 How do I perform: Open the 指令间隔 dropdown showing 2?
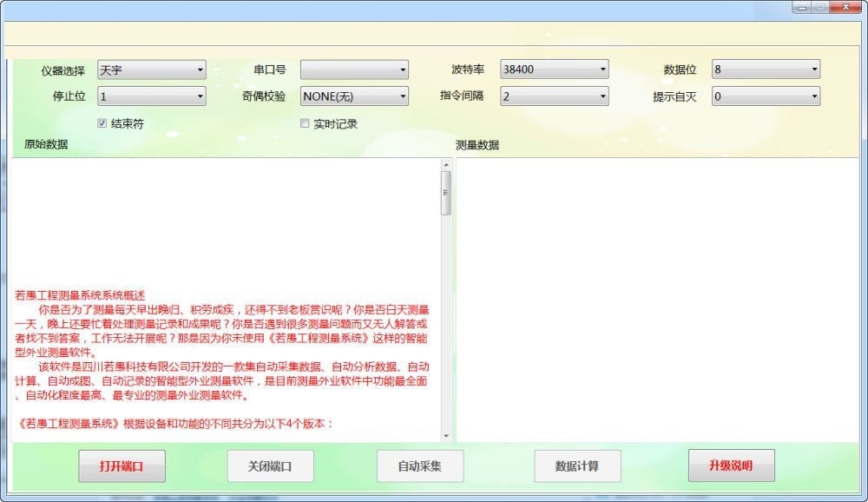point(554,96)
